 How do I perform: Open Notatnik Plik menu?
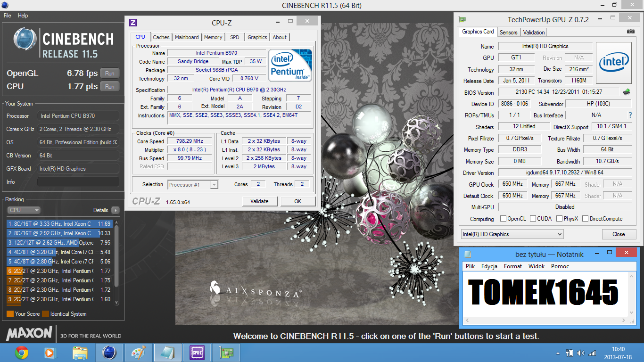(470, 266)
